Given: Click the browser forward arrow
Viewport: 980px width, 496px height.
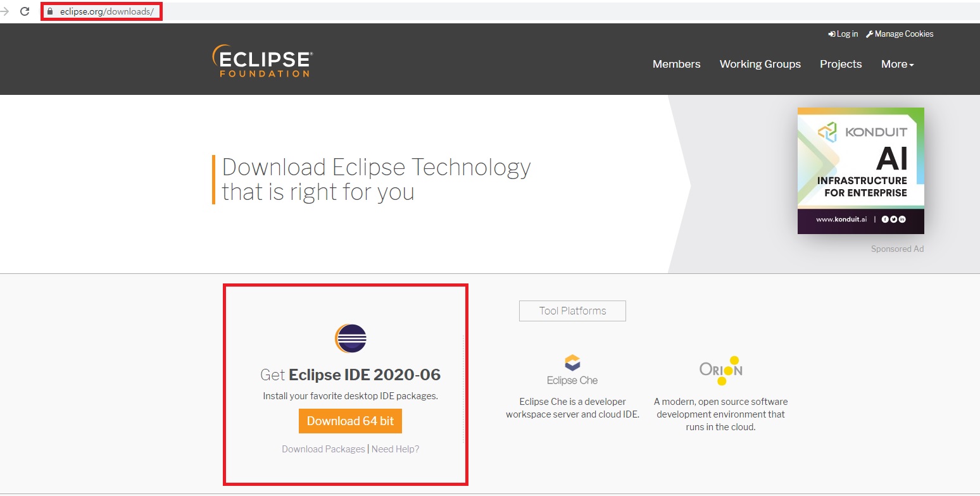Looking at the screenshot, I should tap(5, 11).
